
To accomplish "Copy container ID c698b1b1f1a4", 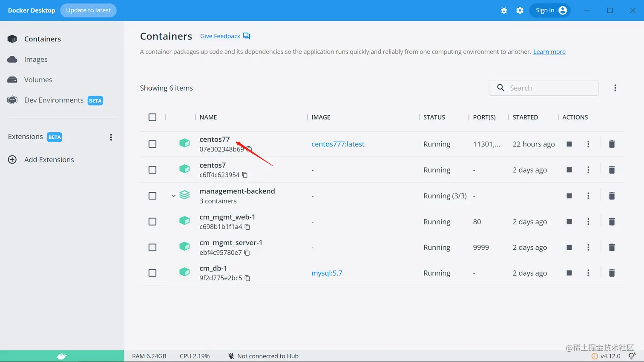I will 247,227.
